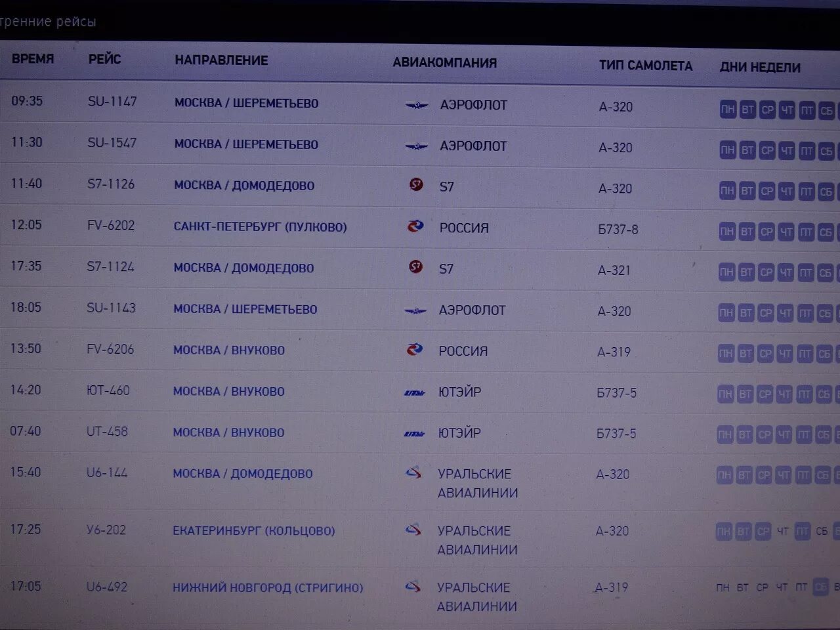The height and width of the screenshot is (630, 840).
Task: Open Москва / Шереметьево link for SU-1143
Action: (x=245, y=309)
